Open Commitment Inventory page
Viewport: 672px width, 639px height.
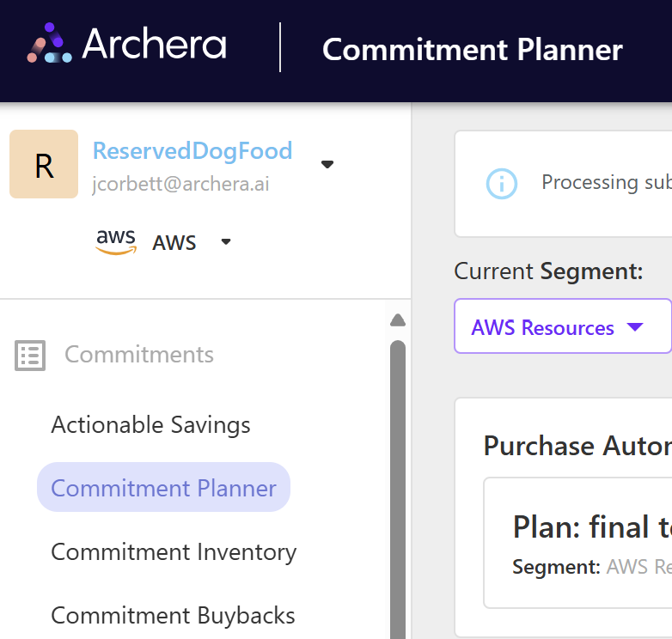[174, 552]
